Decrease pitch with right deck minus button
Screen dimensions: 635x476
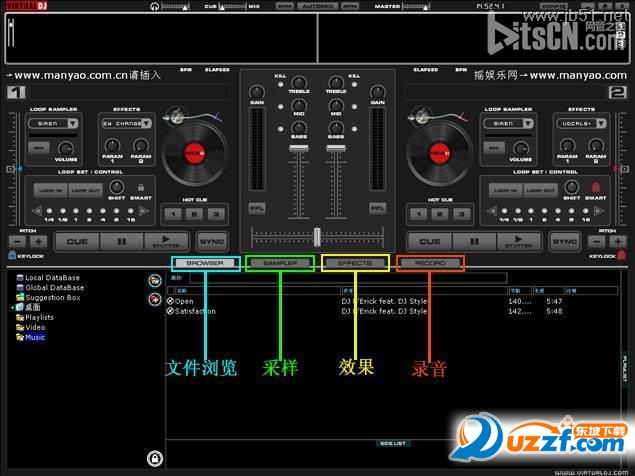click(x=597, y=242)
